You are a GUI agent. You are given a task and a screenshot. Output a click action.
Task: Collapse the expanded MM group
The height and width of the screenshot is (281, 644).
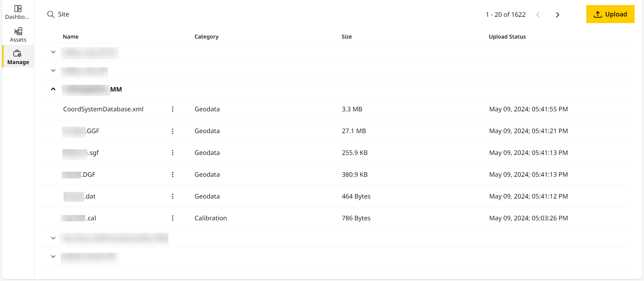53,89
